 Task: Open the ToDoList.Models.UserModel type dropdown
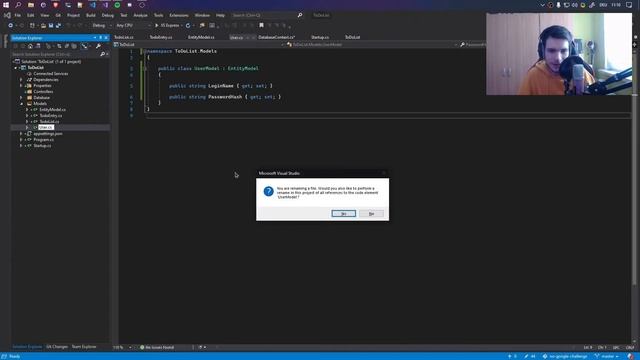(371, 44)
